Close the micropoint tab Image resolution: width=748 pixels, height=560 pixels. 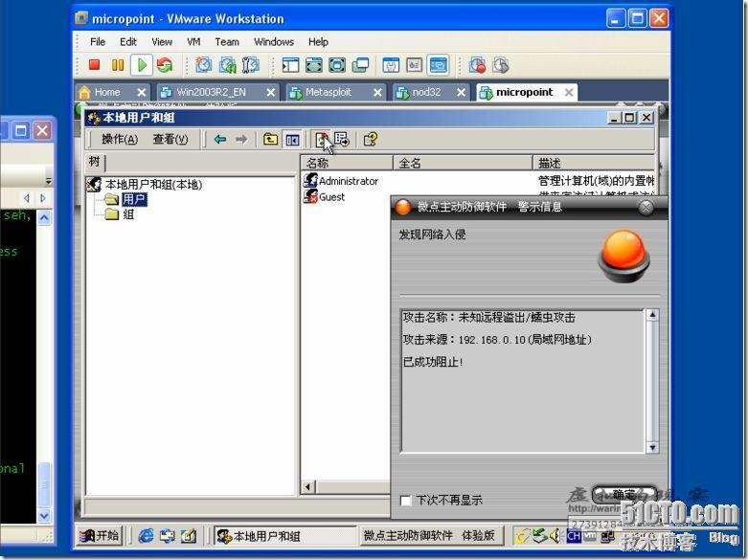569,92
